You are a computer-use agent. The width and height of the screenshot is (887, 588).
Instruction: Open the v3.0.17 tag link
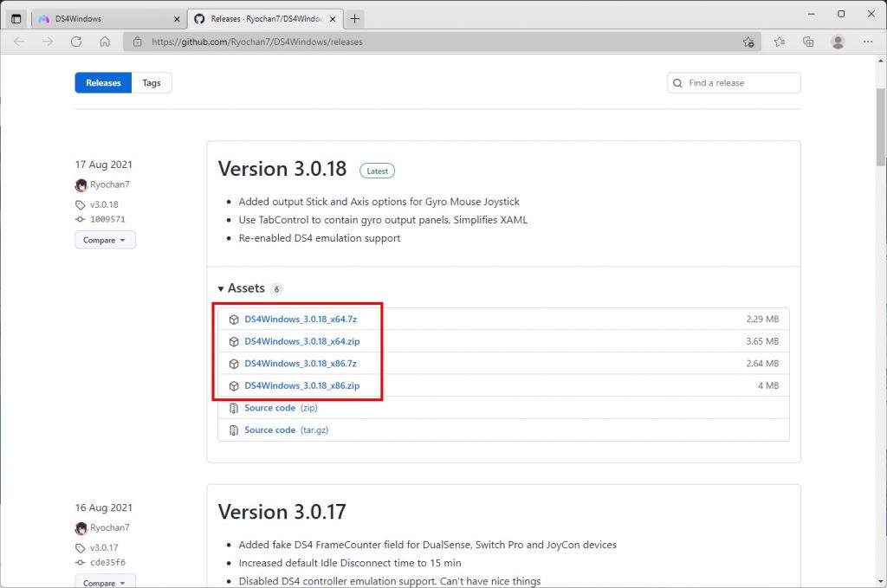click(x=104, y=548)
